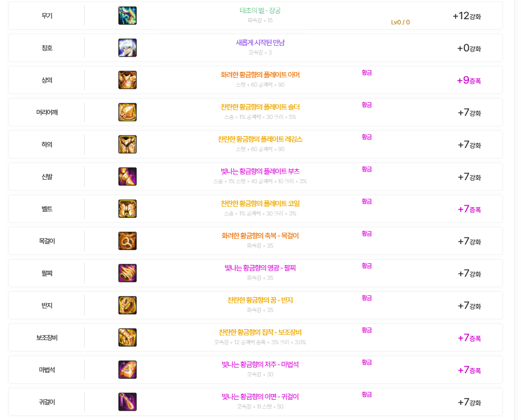Click the weapon longbow item icon

point(128,16)
